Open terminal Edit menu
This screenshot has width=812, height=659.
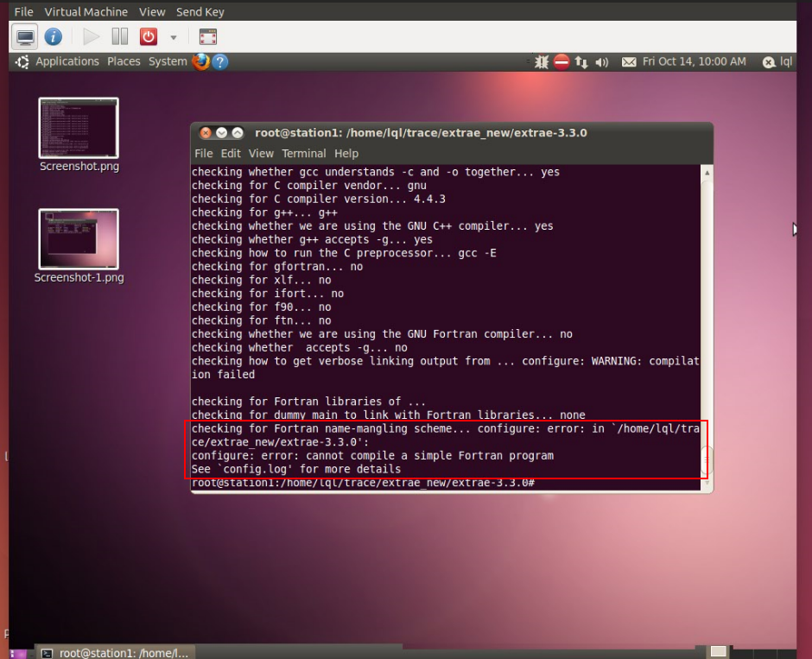(231, 153)
